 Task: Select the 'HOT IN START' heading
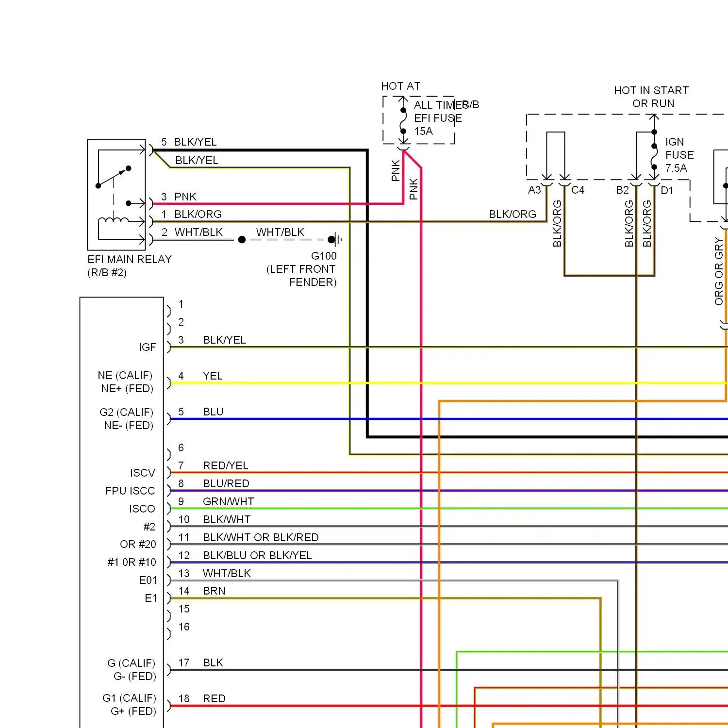coord(651,91)
